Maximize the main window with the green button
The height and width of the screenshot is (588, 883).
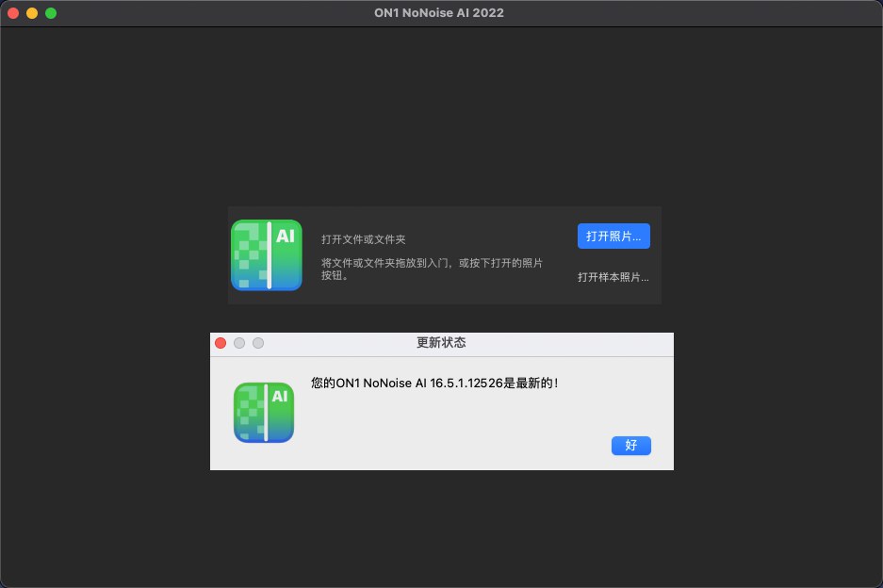pos(51,13)
